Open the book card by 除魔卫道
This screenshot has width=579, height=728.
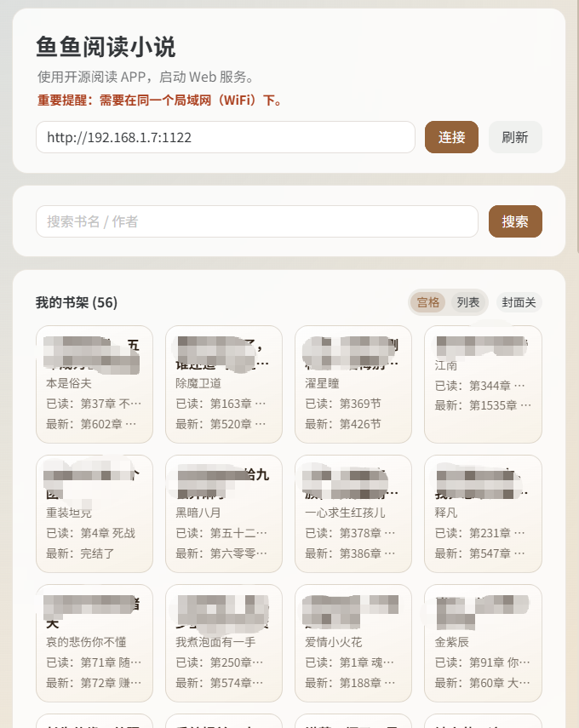(x=224, y=384)
